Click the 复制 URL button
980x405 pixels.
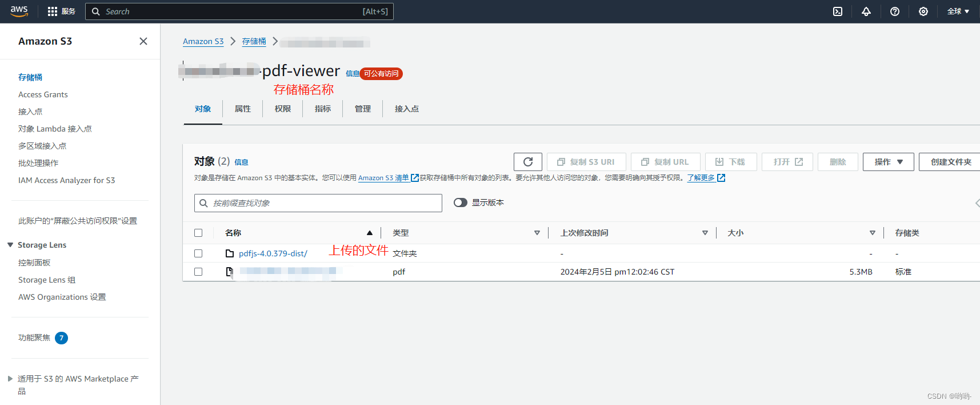point(666,162)
